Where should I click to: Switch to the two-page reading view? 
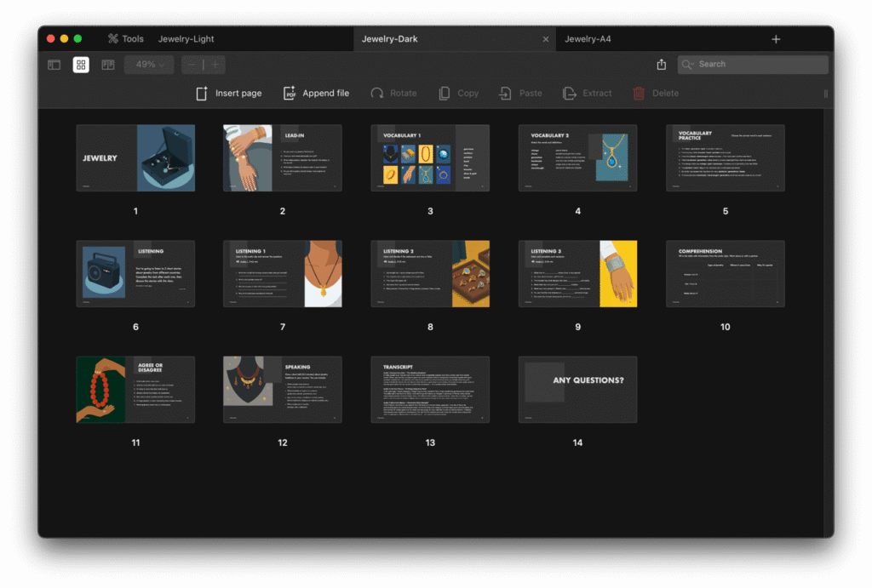point(108,65)
